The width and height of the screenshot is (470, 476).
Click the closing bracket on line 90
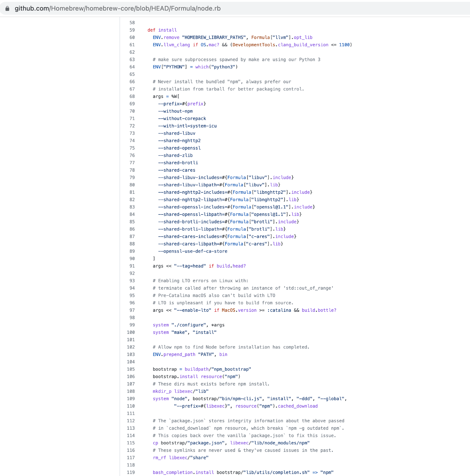(x=154, y=259)
